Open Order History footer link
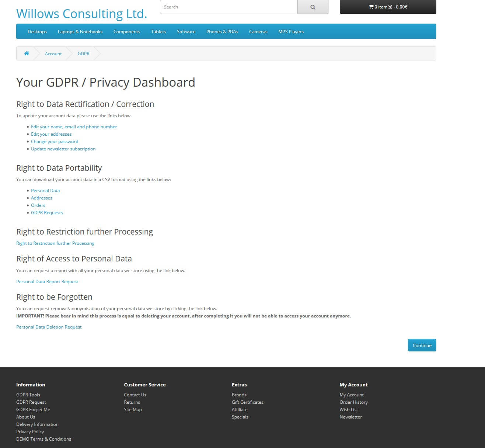Screen dimensions: 485x448 click(353, 402)
